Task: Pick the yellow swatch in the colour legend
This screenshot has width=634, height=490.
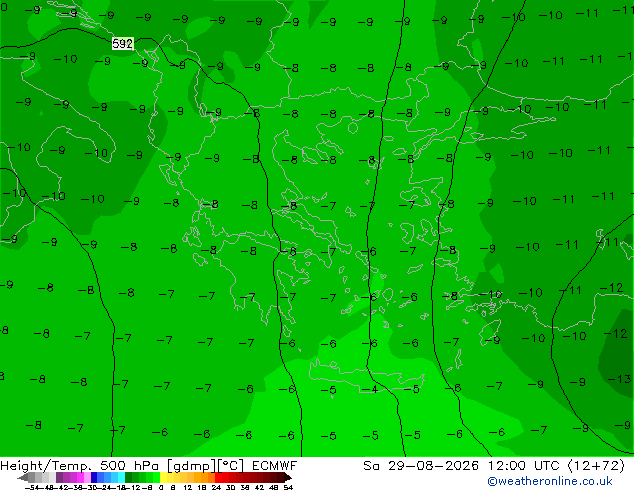Action: 163,477
